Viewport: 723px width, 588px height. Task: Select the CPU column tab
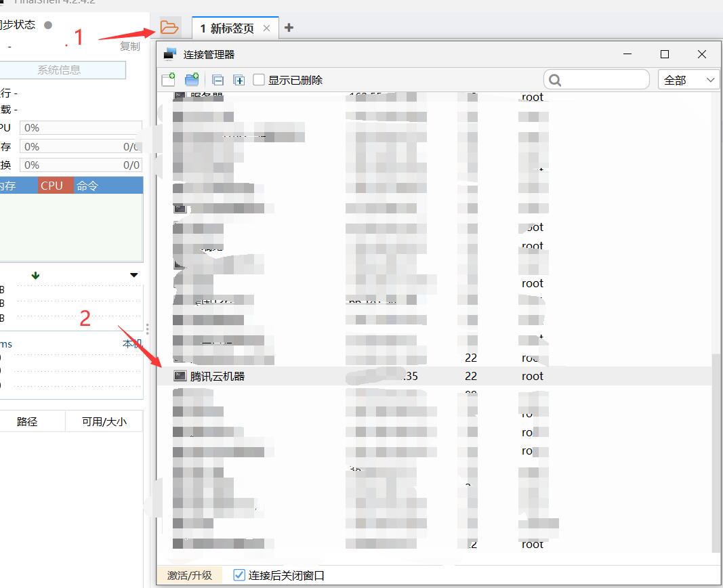pyautogui.click(x=51, y=186)
